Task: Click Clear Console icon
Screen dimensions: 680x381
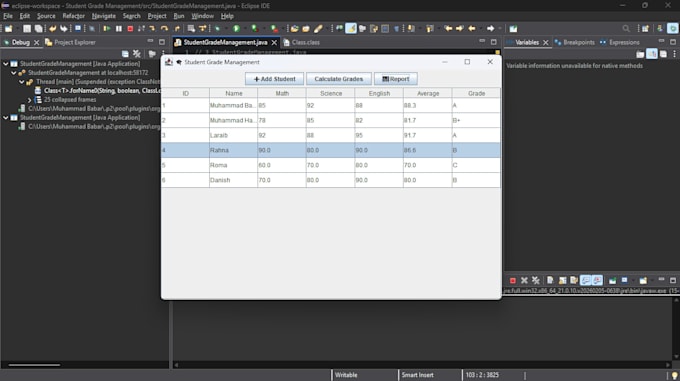Action: tap(550, 280)
